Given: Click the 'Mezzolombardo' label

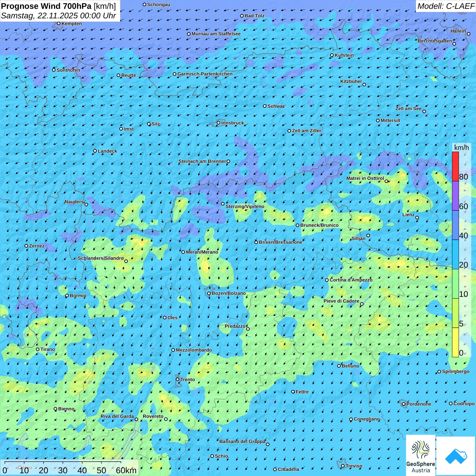Looking at the screenshot, I should pyautogui.click(x=194, y=350).
